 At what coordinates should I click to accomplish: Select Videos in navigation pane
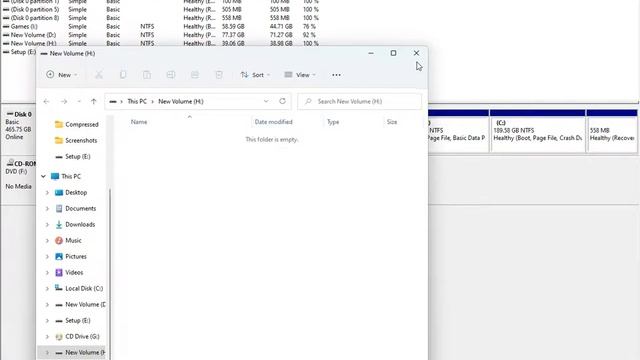click(69, 272)
